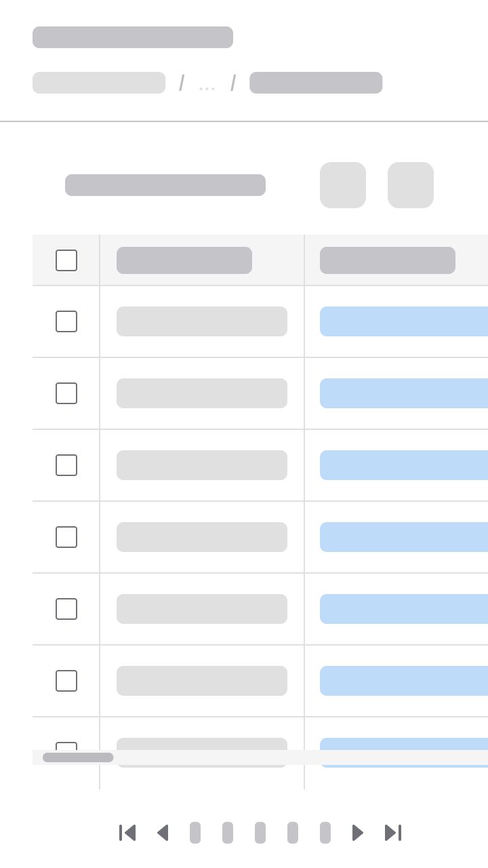This screenshot has width=488, height=868.
Task: Go to the first page of results
Action: click(x=127, y=833)
